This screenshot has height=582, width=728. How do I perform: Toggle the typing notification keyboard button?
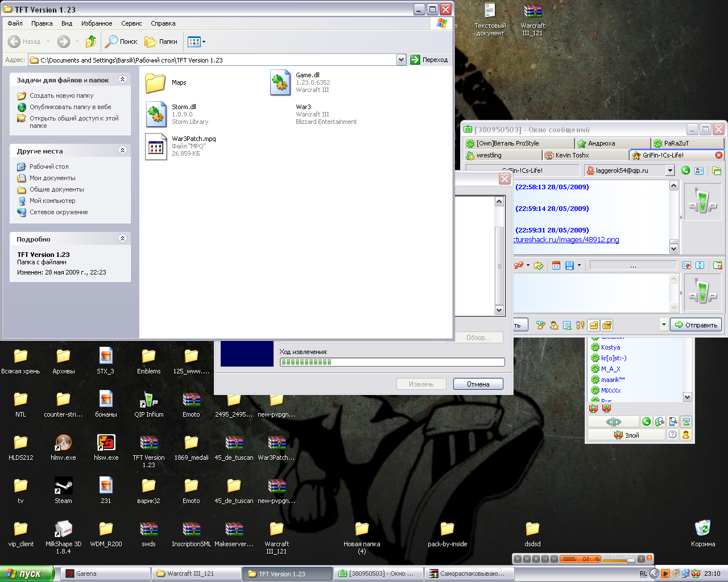(x=607, y=325)
